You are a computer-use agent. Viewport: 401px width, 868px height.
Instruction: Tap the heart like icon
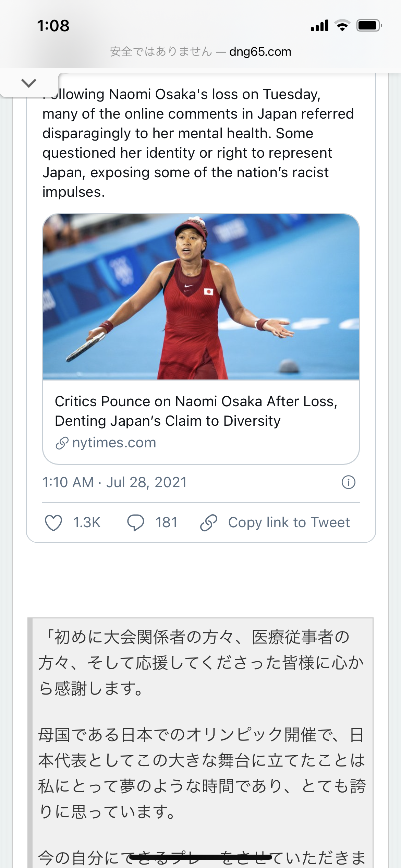tap(53, 523)
